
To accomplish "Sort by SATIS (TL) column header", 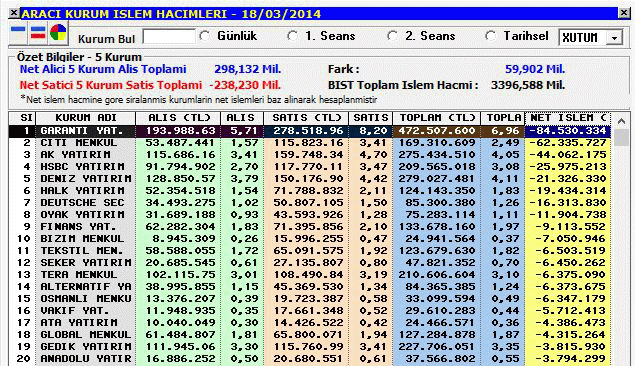I will coord(306,118).
